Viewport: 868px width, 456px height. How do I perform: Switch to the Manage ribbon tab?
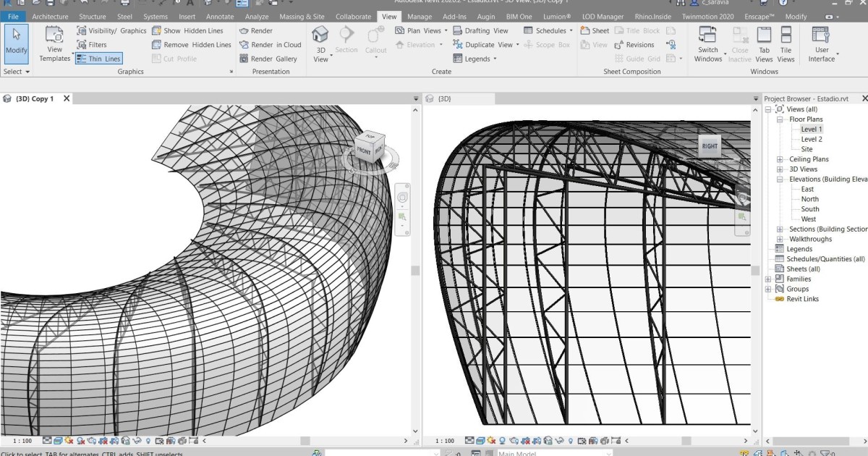(x=419, y=16)
